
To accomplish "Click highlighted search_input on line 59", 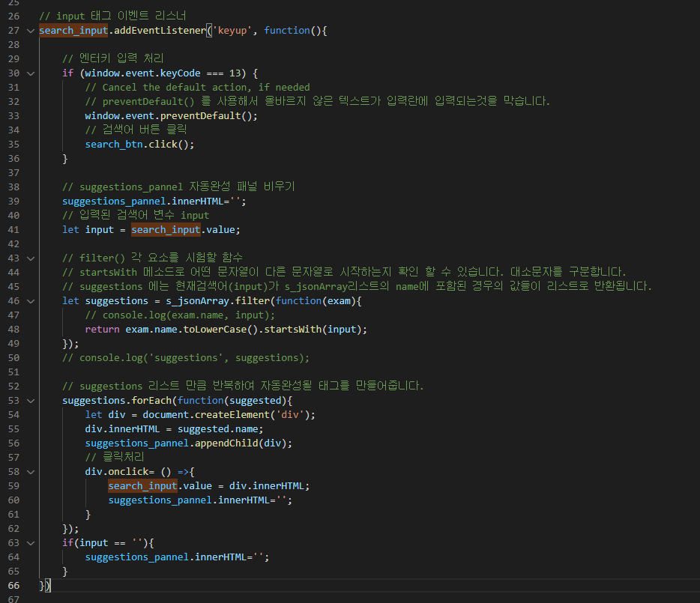I will click(x=143, y=486).
